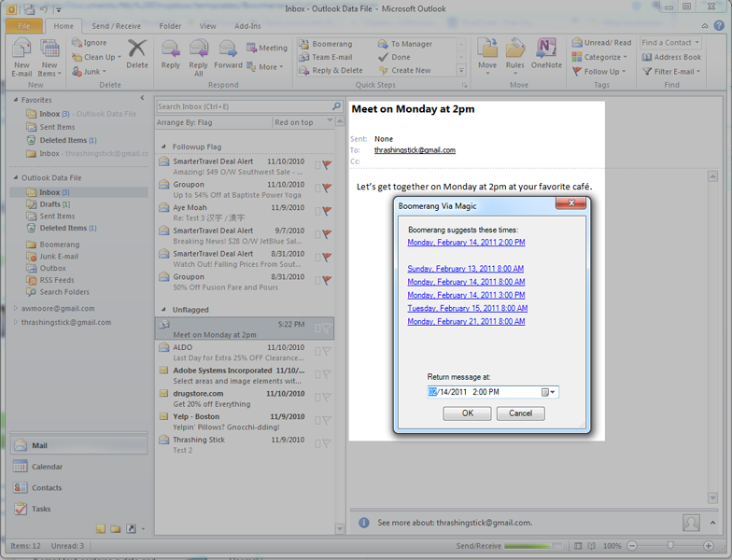Screen dimensions: 732x560
Task: Open the Address Book
Action: click(671, 57)
